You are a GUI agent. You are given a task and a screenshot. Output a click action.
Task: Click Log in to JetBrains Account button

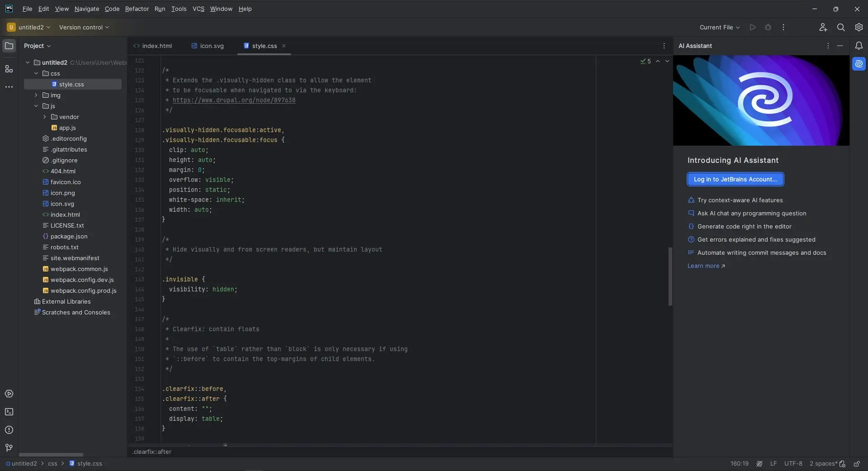click(x=735, y=179)
